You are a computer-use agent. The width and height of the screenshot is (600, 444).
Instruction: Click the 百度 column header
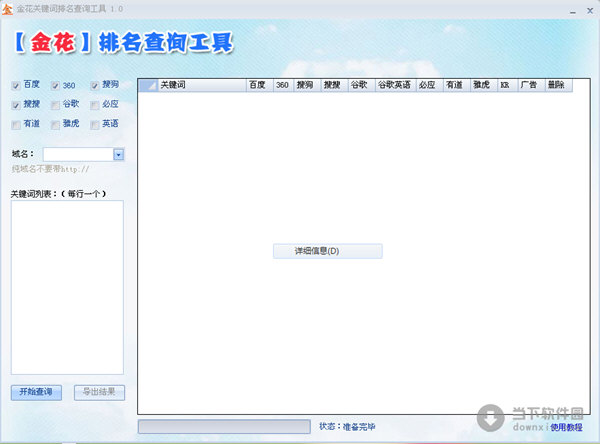pos(260,85)
